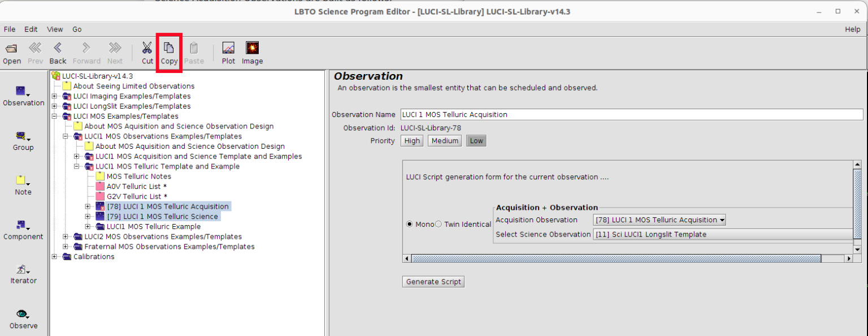Viewport: 868px width, 336px height.
Task: Open the File menu
Action: (x=10, y=29)
